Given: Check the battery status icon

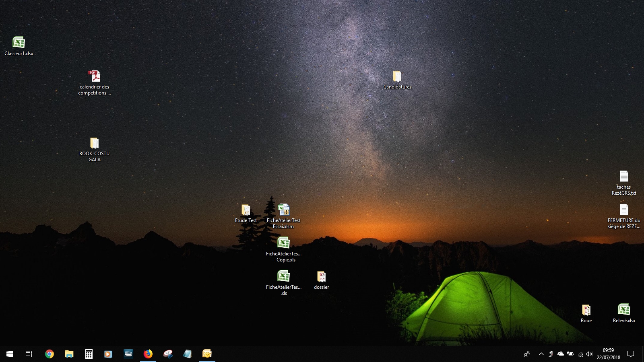Looking at the screenshot, I should [570, 354].
